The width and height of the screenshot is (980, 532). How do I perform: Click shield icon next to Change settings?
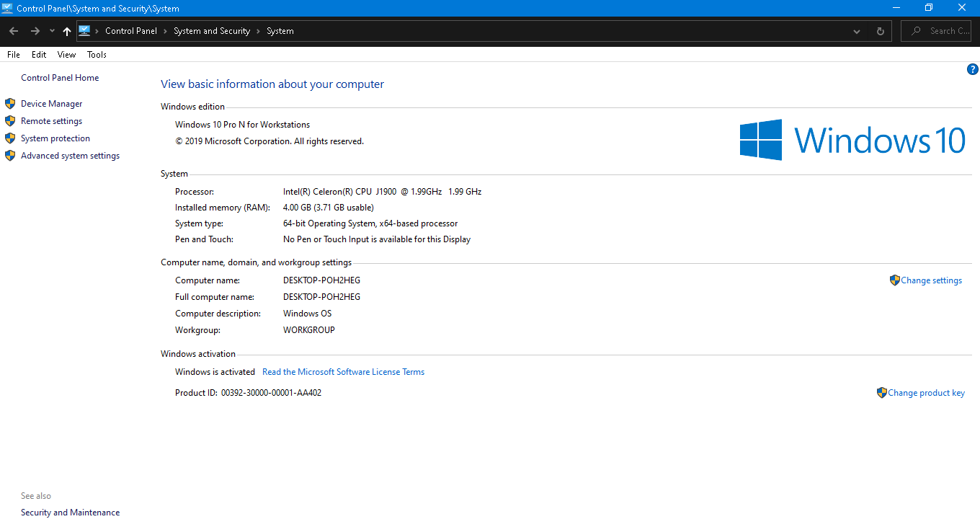[895, 280]
